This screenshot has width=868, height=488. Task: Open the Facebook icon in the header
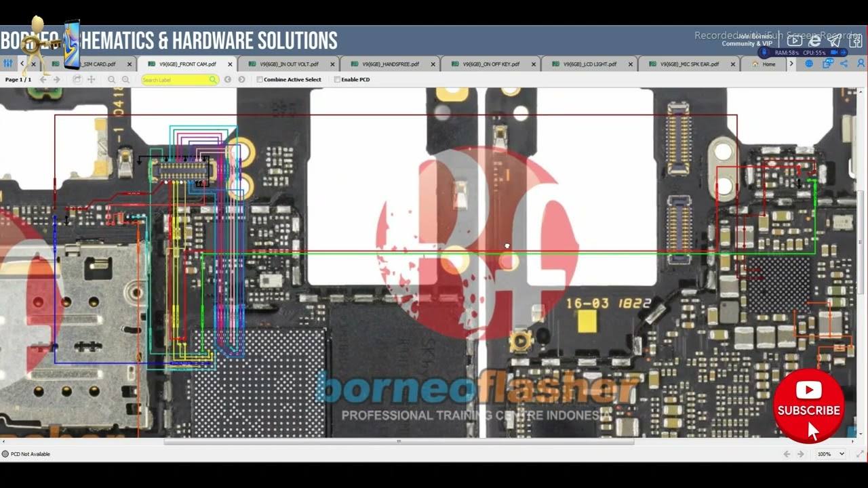point(856,41)
